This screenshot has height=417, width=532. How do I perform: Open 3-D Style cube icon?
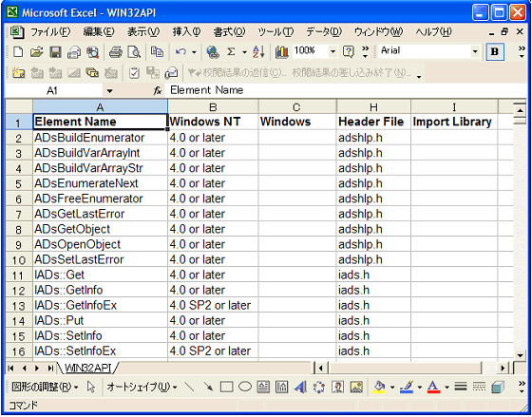[x=498, y=387]
